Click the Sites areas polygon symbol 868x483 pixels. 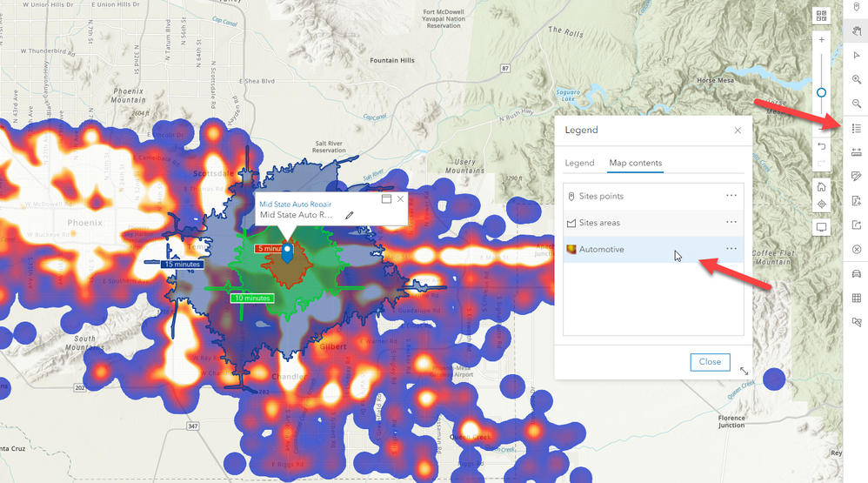[x=571, y=223]
